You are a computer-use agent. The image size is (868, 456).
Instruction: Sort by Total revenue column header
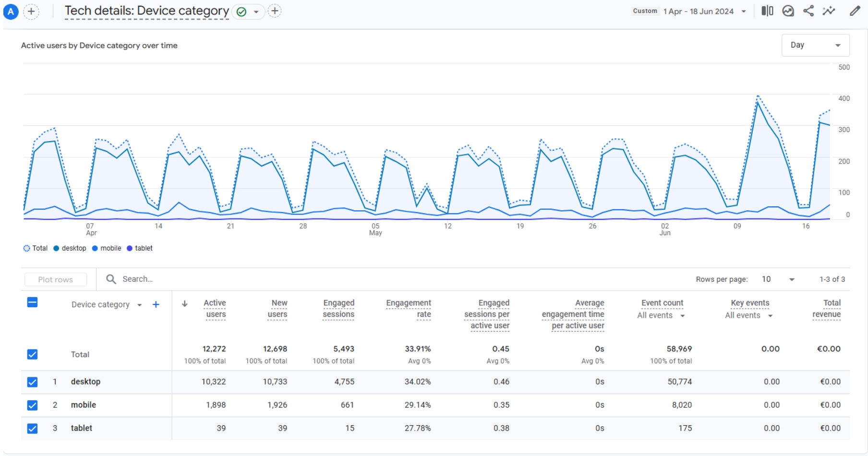pyautogui.click(x=827, y=309)
